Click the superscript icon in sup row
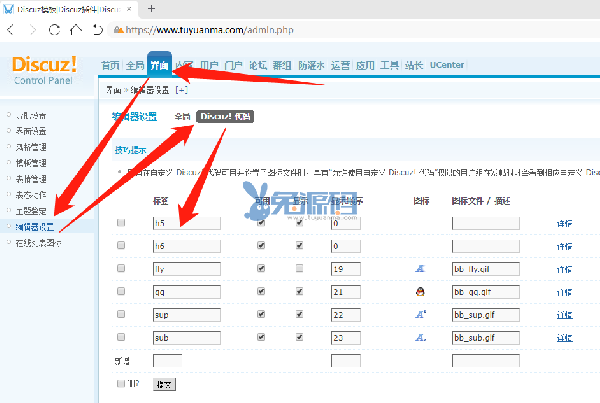This screenshot has width=600, height=403. point(421,315)
